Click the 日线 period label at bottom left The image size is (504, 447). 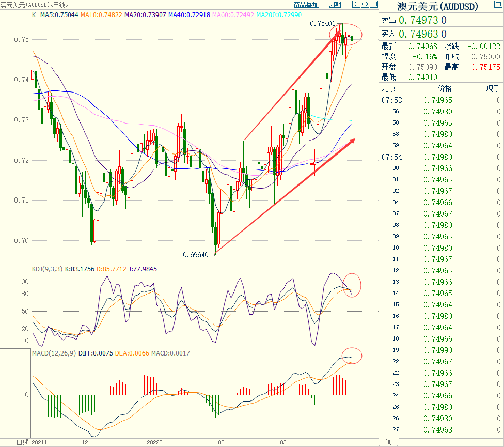click(22, 442)
